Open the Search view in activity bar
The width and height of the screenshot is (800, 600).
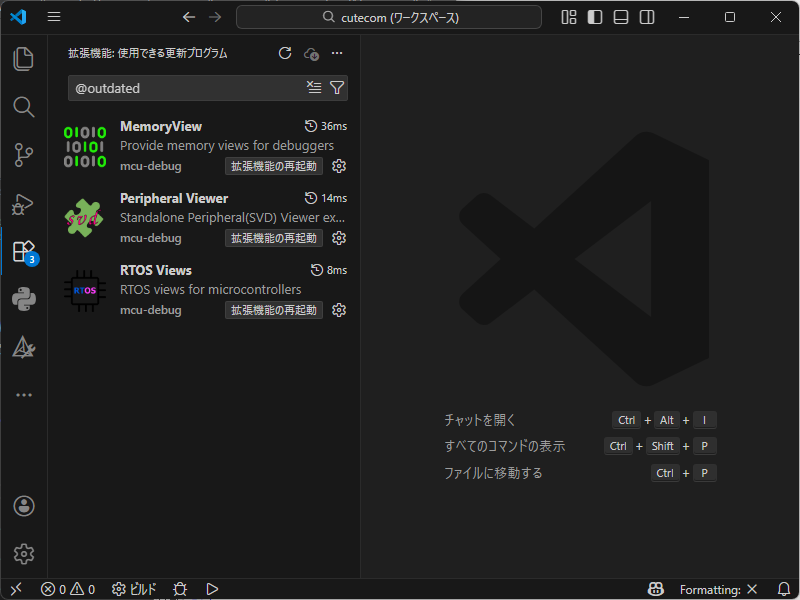[x=23, y=107]
